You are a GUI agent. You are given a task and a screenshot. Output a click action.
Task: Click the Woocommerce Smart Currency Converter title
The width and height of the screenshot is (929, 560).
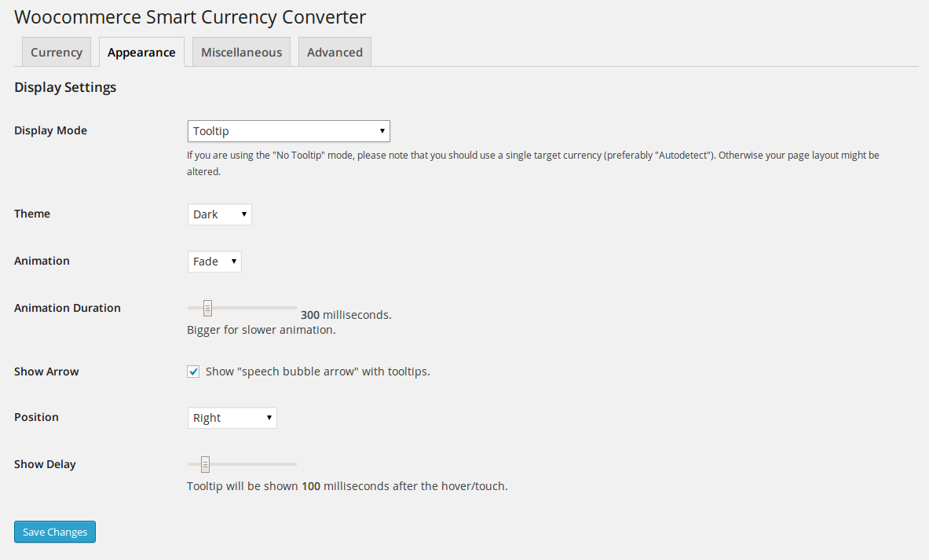coord(190,17)
